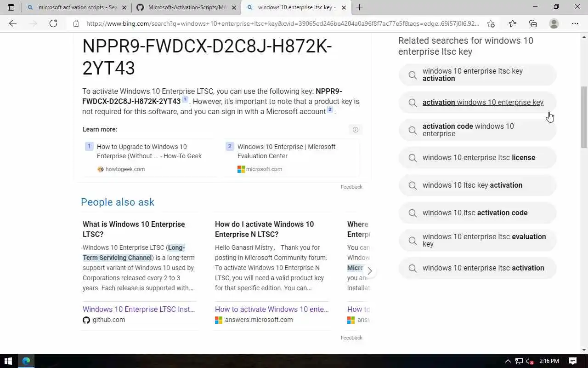Open How-To Geek upgrade article link
Viewport: 588px width, 368px height.
tap(149, 151)
